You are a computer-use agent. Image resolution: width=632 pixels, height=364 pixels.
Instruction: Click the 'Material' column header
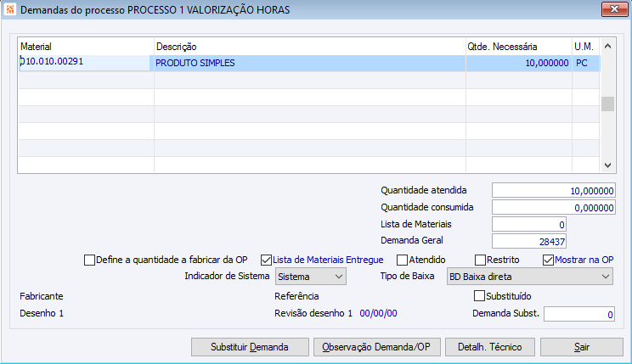tap(86, 47)
